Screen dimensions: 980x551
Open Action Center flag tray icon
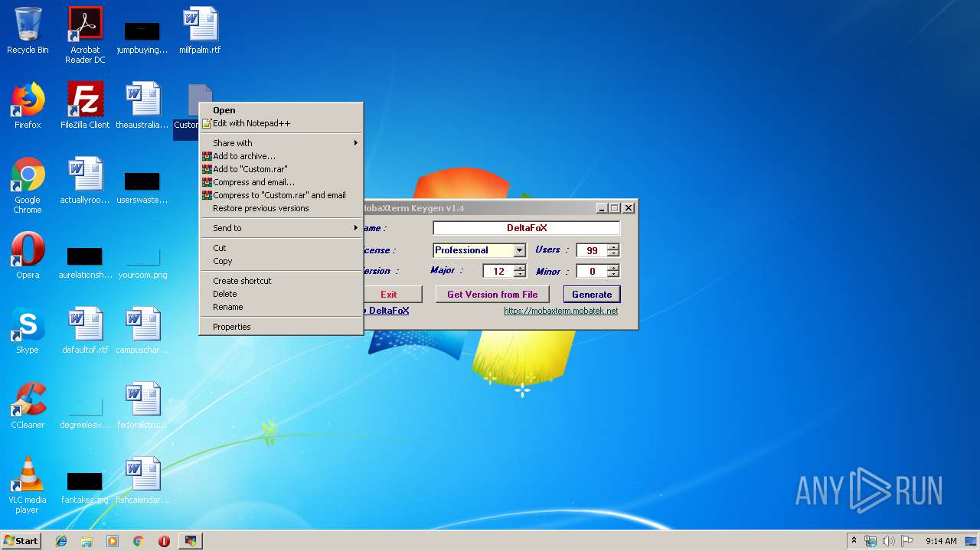coord(906,541)
